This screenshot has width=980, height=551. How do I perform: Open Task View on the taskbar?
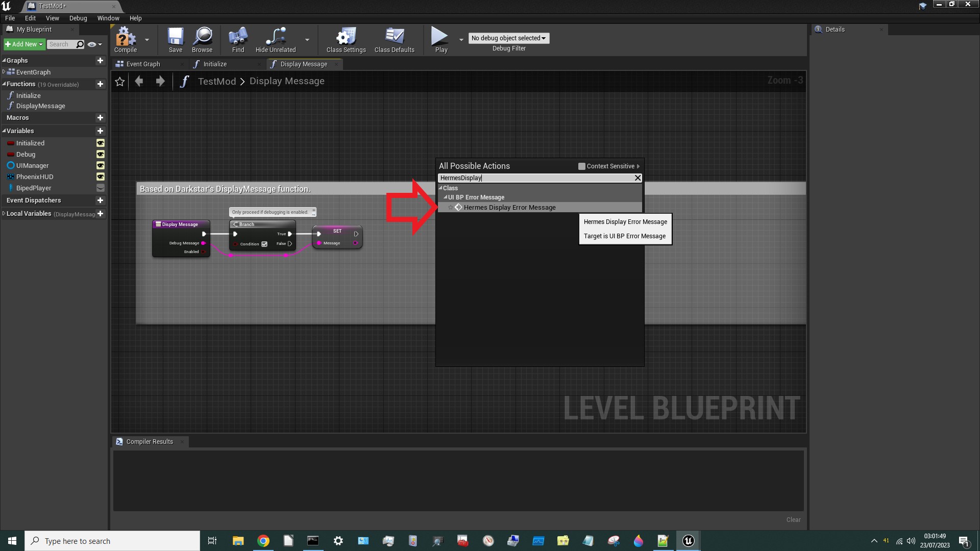212,541
